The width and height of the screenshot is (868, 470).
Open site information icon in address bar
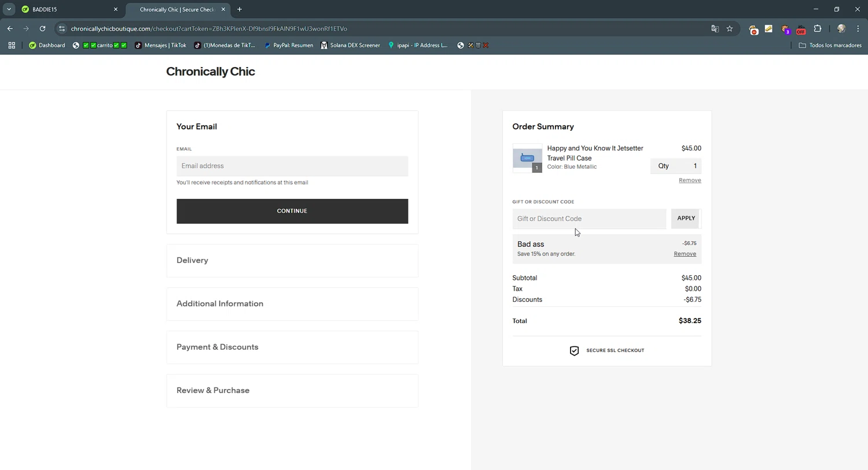coord(62,28)
